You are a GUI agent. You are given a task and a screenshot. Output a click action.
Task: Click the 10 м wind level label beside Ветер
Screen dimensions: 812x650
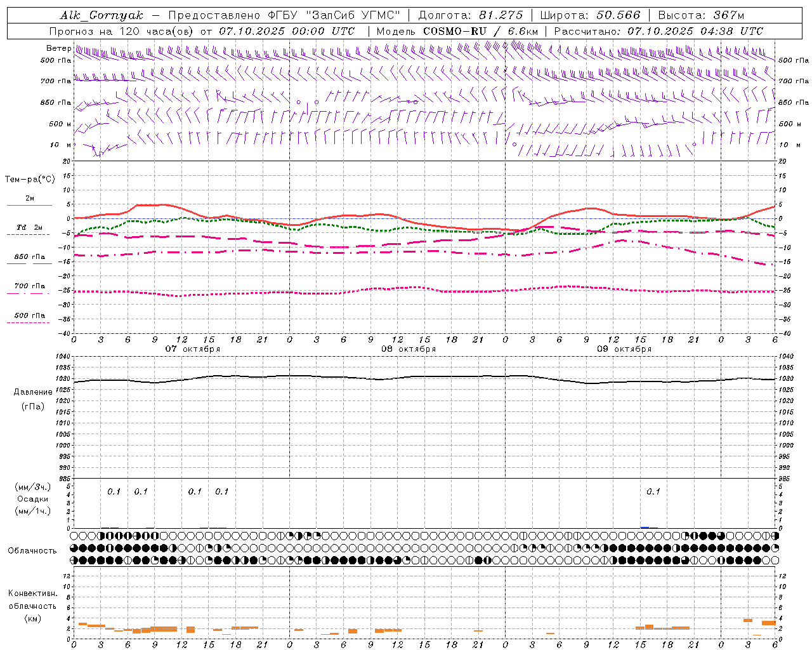point(61,145)
